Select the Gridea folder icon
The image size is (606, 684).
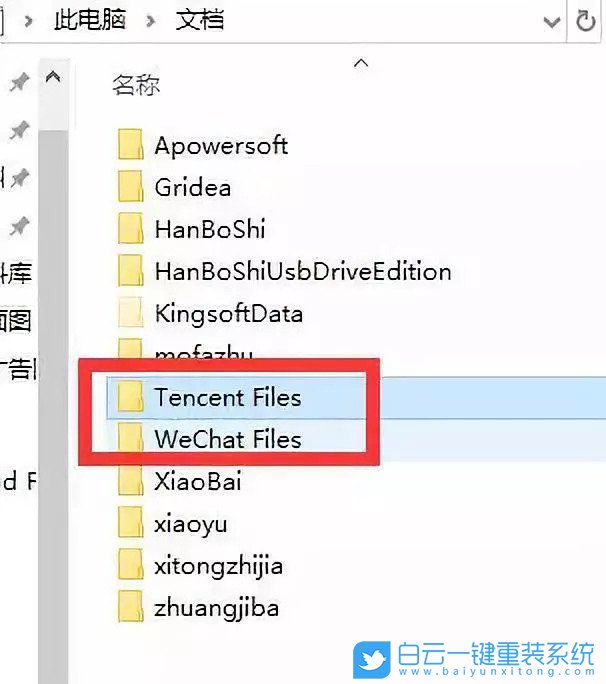coord(130,186)
